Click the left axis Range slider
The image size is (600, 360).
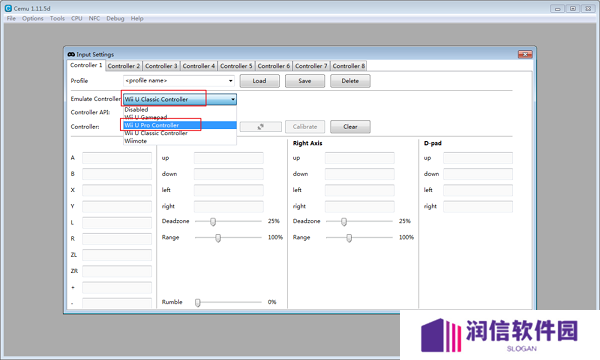228,238
